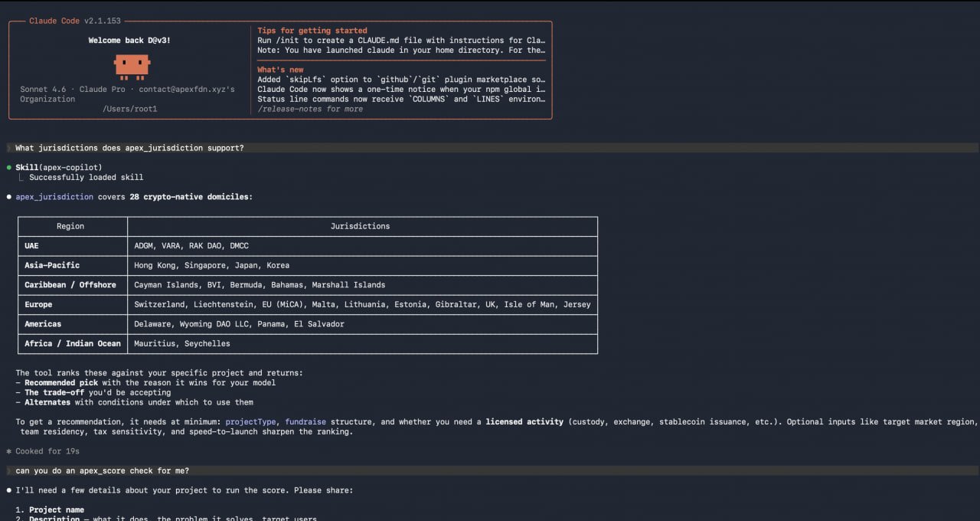Click the 'Recommended pick' bullet
The image size is (980, 521).
point(145,382)
